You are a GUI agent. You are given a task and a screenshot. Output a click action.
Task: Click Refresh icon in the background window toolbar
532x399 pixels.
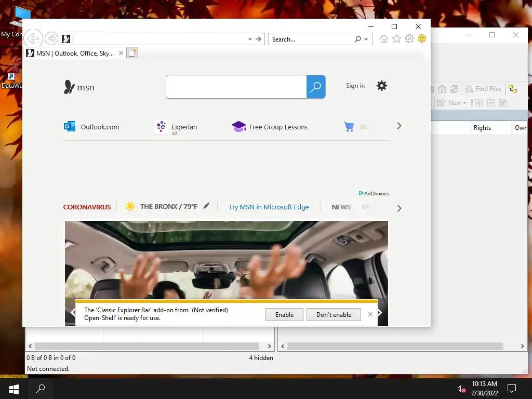pyautogui.click(x=454, y=89)
